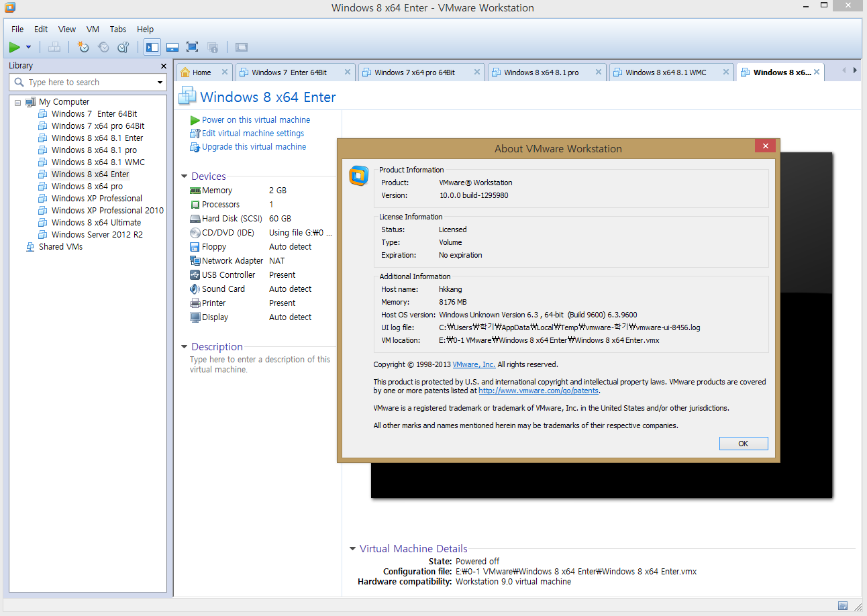Click the console view icon in toolbar

click(x=242, y=47)
